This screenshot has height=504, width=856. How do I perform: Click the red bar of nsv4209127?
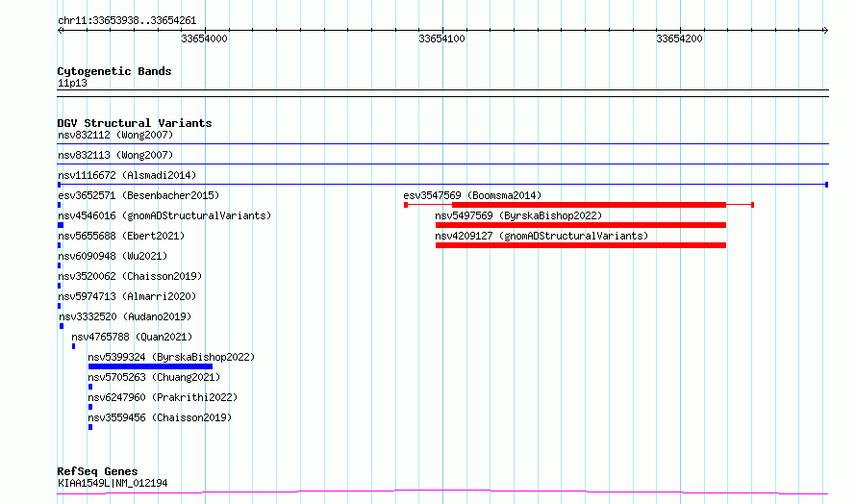click(x=581, y=245)
